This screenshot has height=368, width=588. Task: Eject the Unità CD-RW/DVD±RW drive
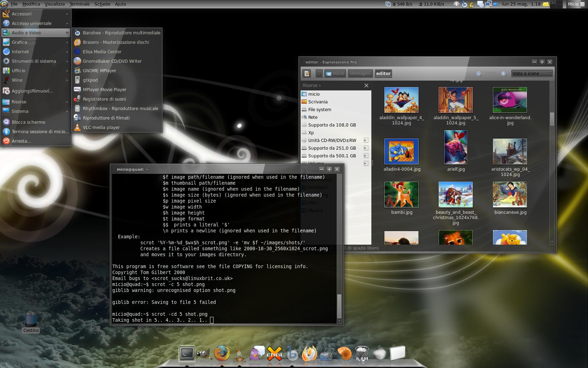[366, 140]
